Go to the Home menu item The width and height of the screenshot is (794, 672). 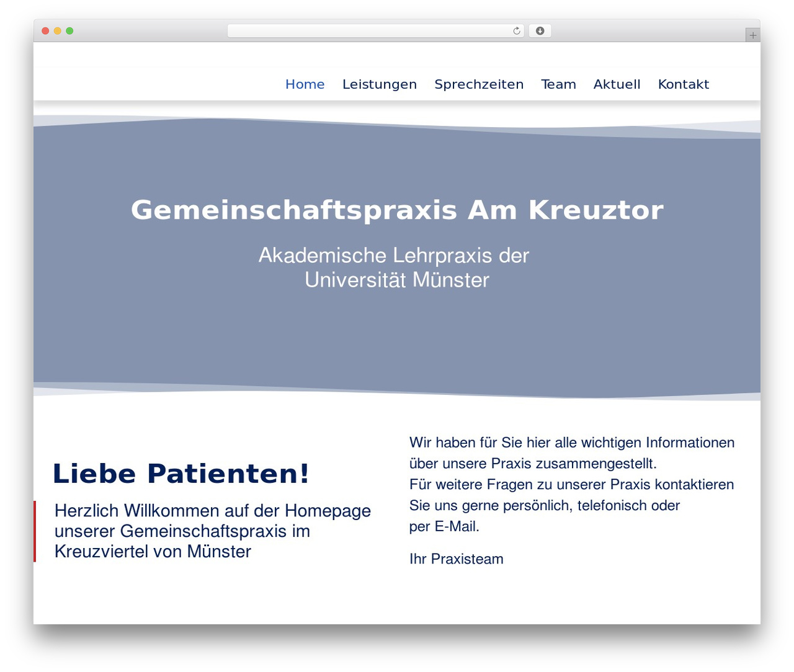pyautogui.click(x=305, y=84)
